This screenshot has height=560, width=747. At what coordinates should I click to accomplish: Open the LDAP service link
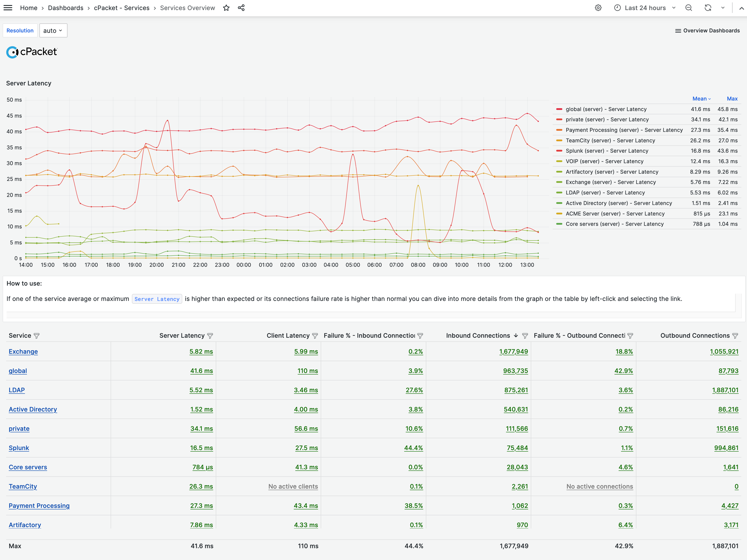point(17,390)
